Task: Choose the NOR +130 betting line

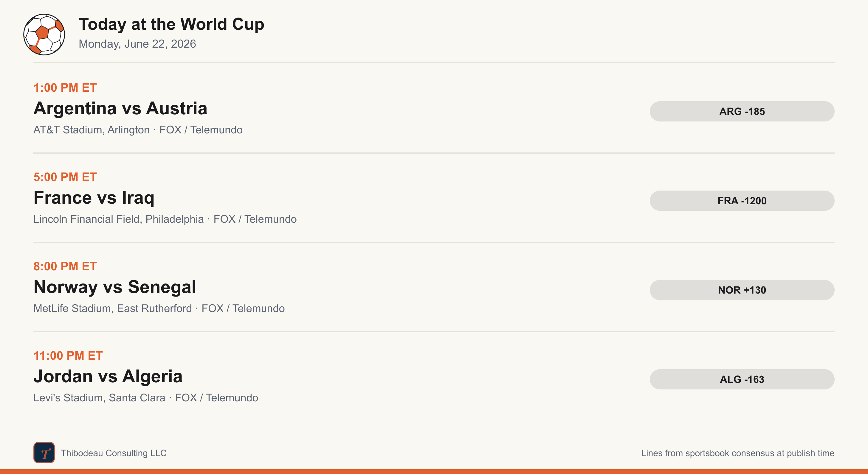Action: [x=742, y=290]
